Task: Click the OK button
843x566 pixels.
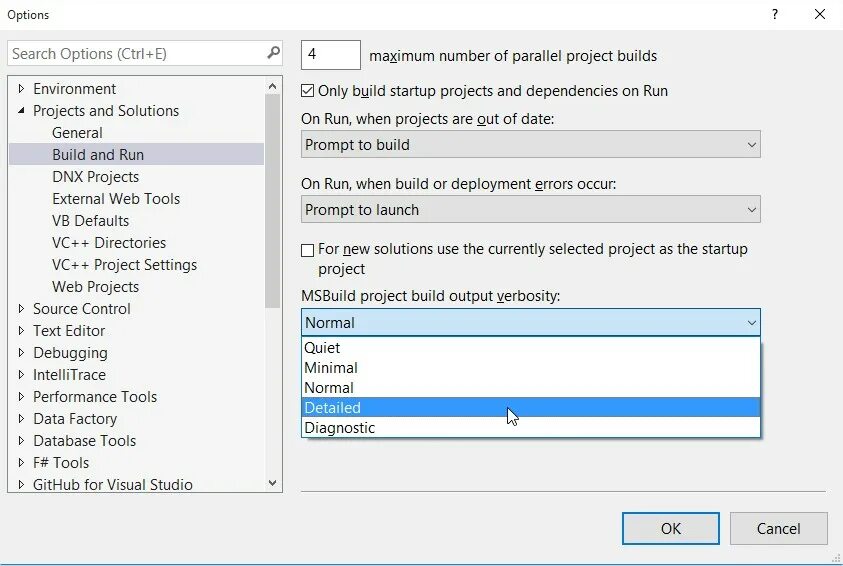Action: pyautogui.click(x=670, y=528)
